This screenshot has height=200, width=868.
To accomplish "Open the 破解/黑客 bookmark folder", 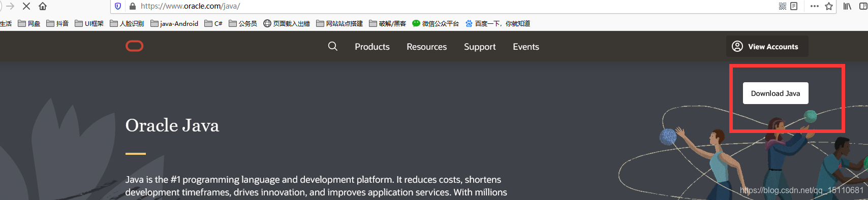I will tap(387, 23).
